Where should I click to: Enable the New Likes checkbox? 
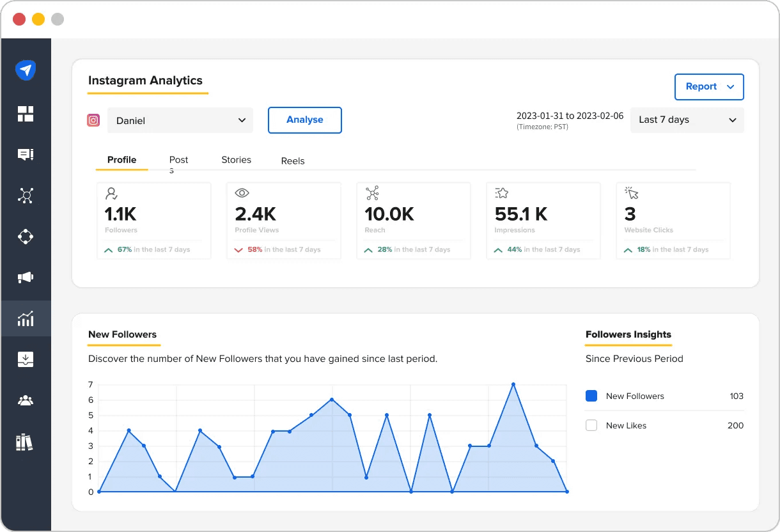click(x=591, y=425)
